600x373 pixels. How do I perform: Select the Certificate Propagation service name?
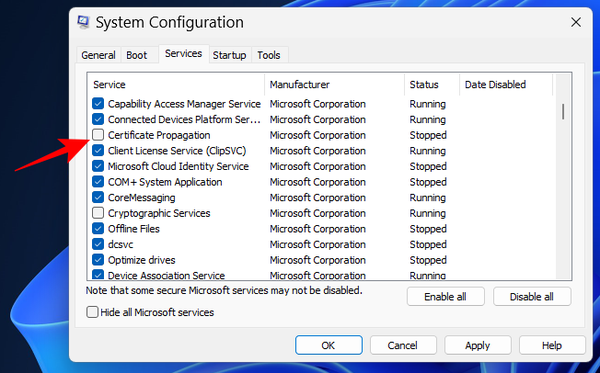159,135
